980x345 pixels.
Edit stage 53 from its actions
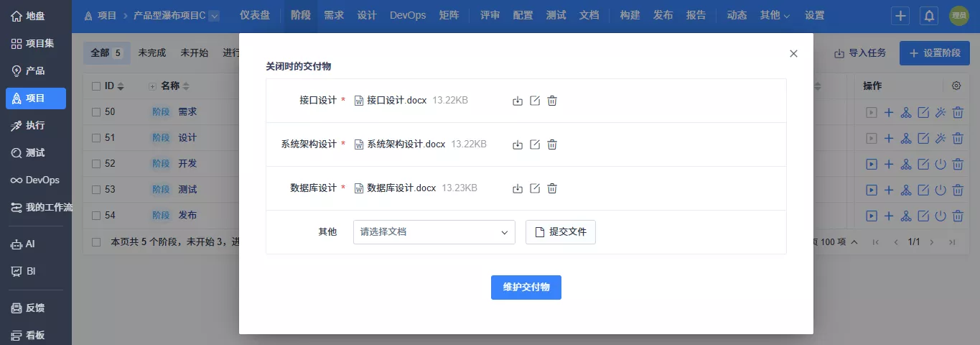923,190
